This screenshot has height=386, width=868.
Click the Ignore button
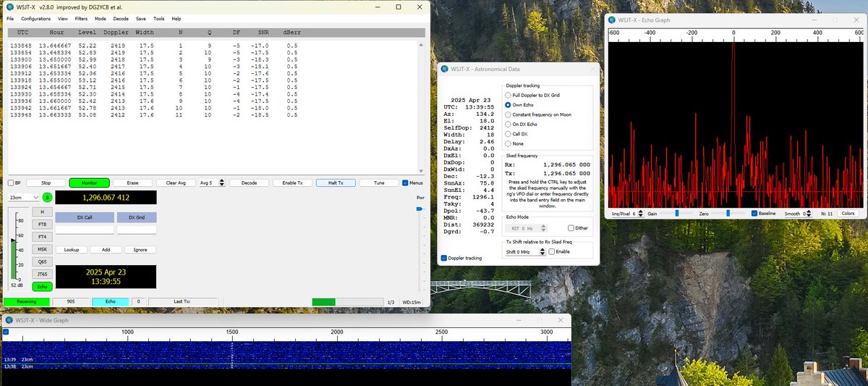[140, 249]
